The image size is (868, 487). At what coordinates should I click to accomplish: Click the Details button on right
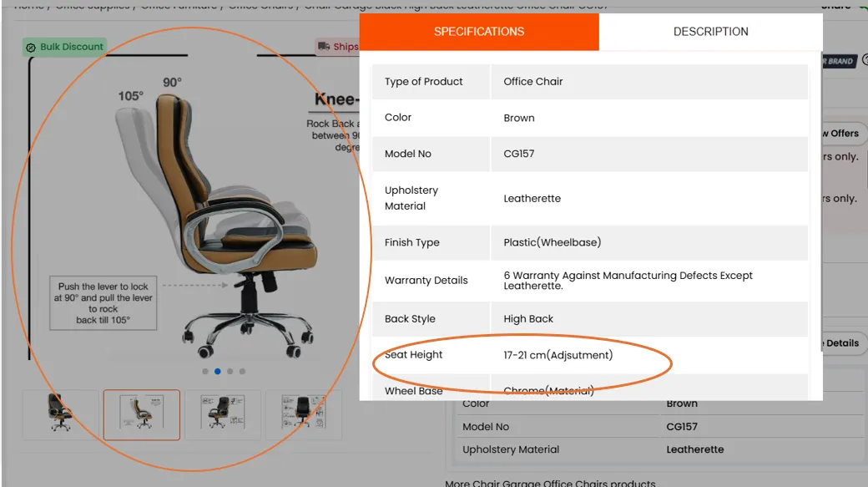click(x=841, y=343)
